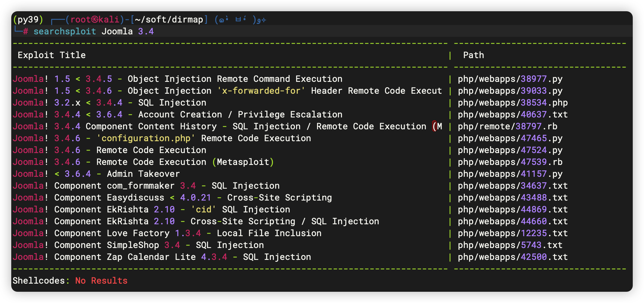The width and height of the screenshot is (644, 303).
Task: Select path php/webapps/42500.txt
Action: [513, 257]
